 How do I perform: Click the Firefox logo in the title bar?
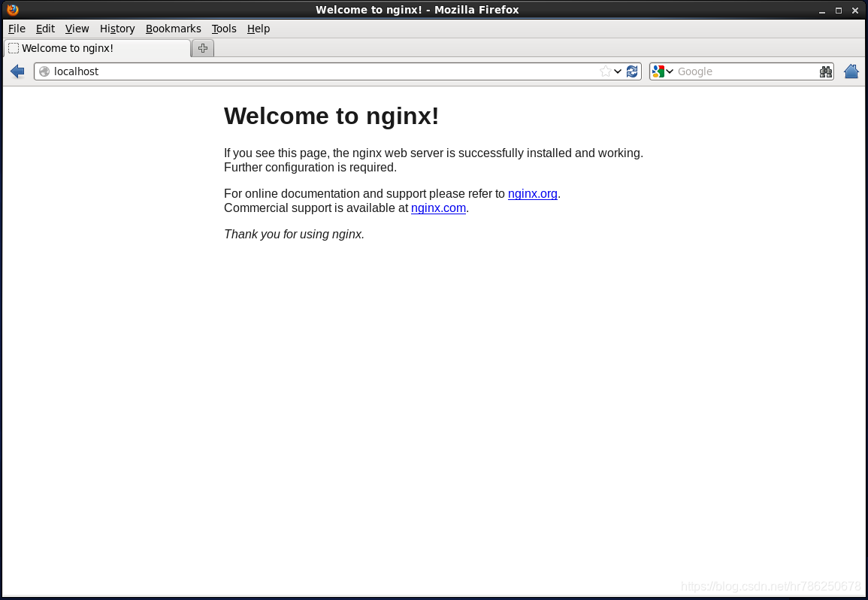point(12,10)
